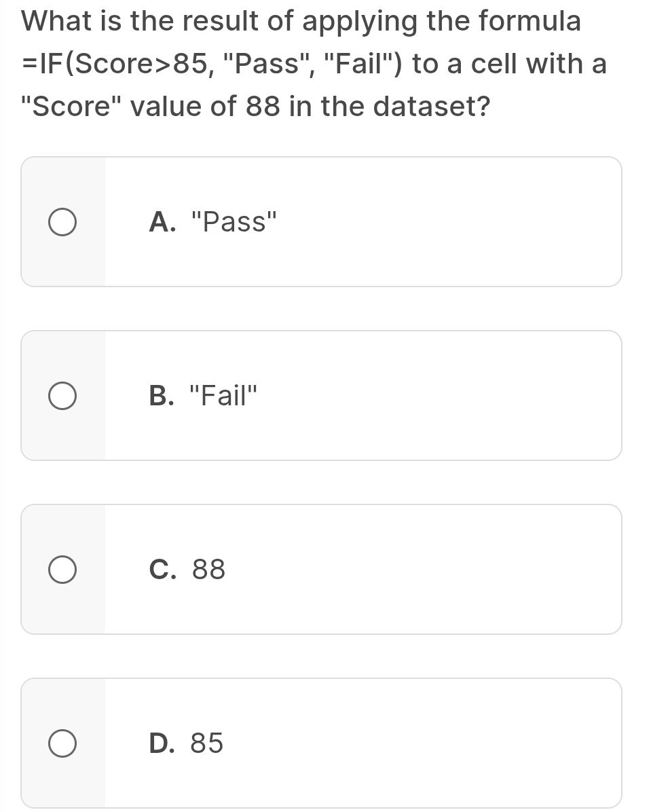Image resolution: width=670 pixels, height=812 pixels.
Task: Click the word "Score" in quotes in question
Action: click(71, 107)
